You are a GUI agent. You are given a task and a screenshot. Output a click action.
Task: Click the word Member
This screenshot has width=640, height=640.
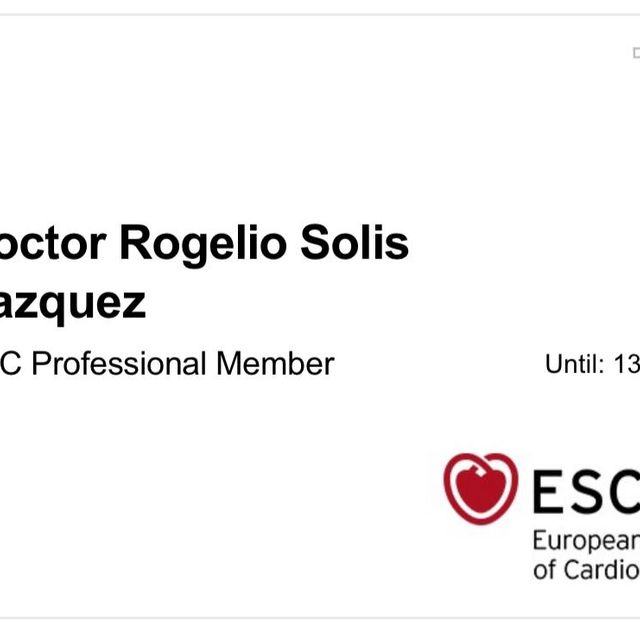point(275,364)
